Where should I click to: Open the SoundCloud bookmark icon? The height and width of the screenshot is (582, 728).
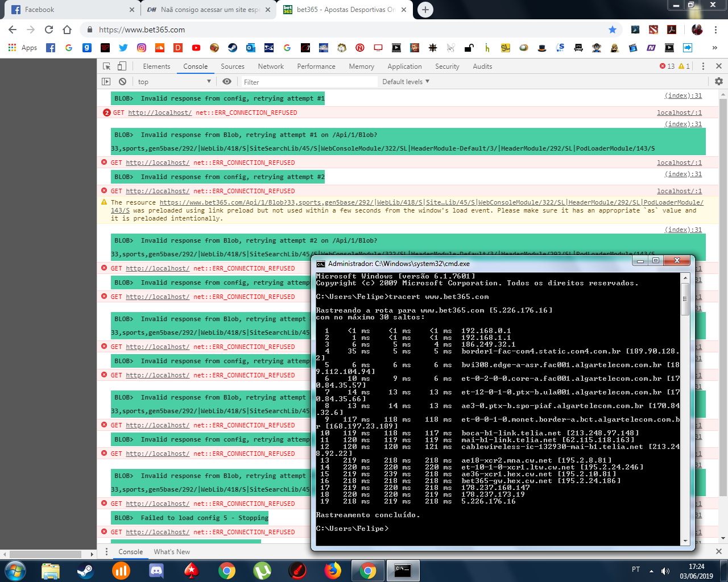[x=160, y=48]
